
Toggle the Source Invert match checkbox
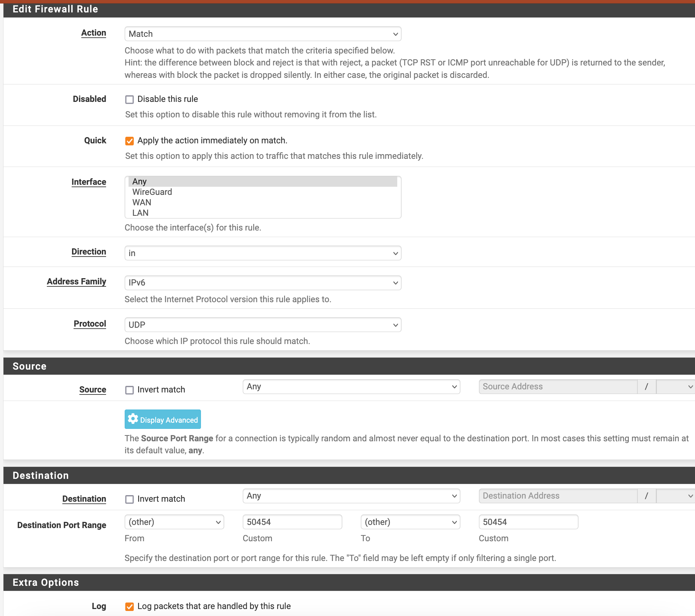(129, 390)
